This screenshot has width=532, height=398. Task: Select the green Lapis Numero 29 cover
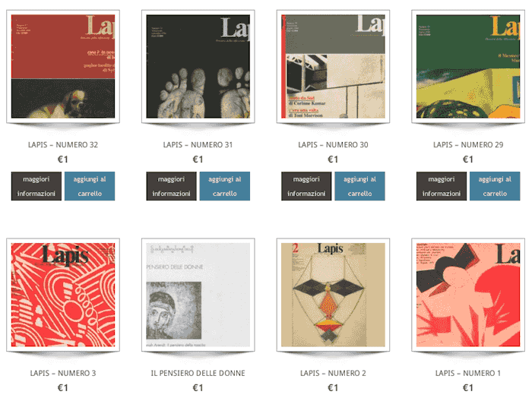click(x=468, y=66)
